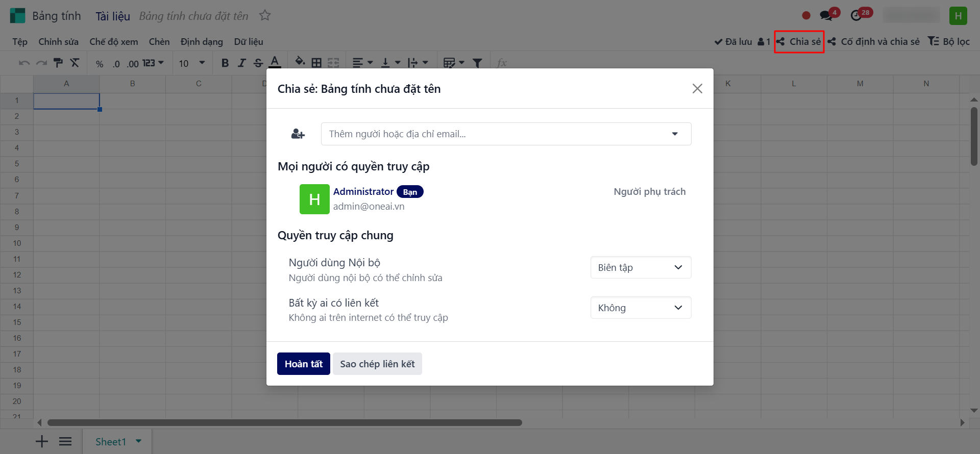Viewport: 980px width, 454px height.
Task: Click the Sao chép liên kết button
Action: 377,364
